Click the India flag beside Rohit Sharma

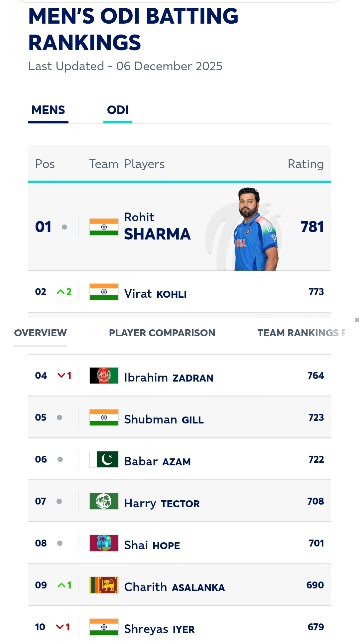click(x=103, y=226)
